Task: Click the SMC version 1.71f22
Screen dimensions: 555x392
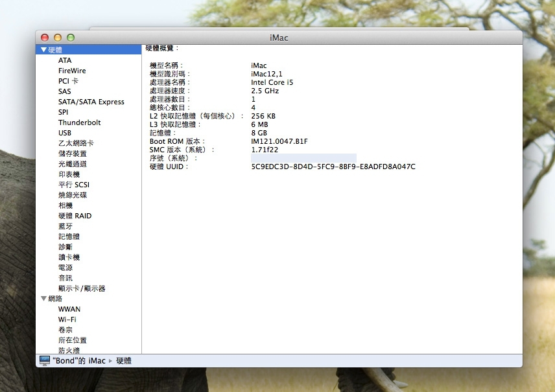Action: (265, 150)
